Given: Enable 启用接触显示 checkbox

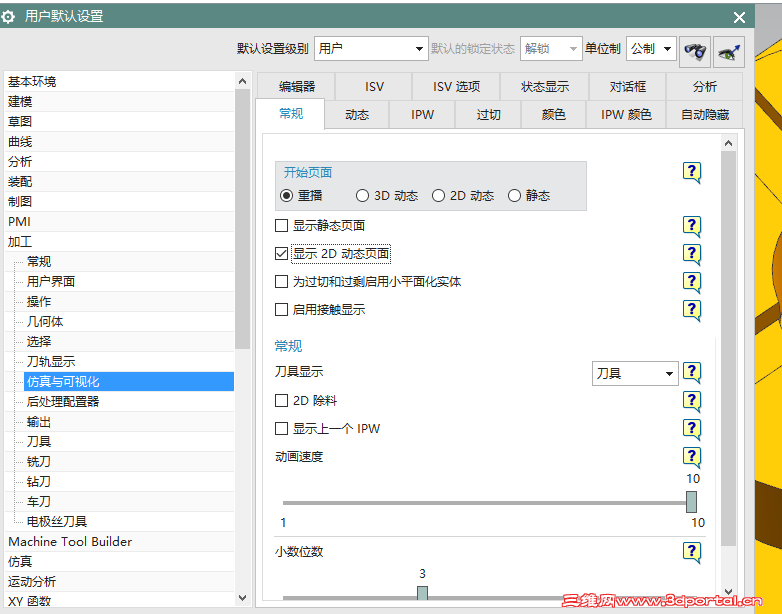Looking at the screenshot, I should [x=281, y=310].
